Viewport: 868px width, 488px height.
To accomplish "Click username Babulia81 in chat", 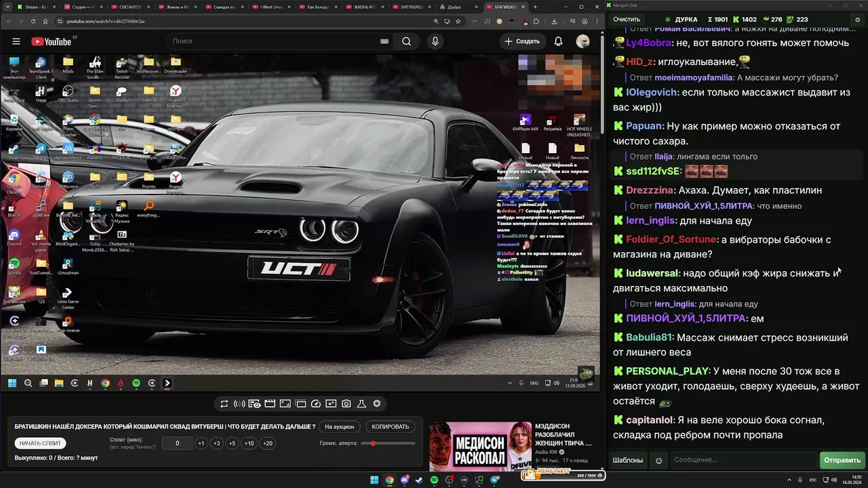I will point(649,338).
